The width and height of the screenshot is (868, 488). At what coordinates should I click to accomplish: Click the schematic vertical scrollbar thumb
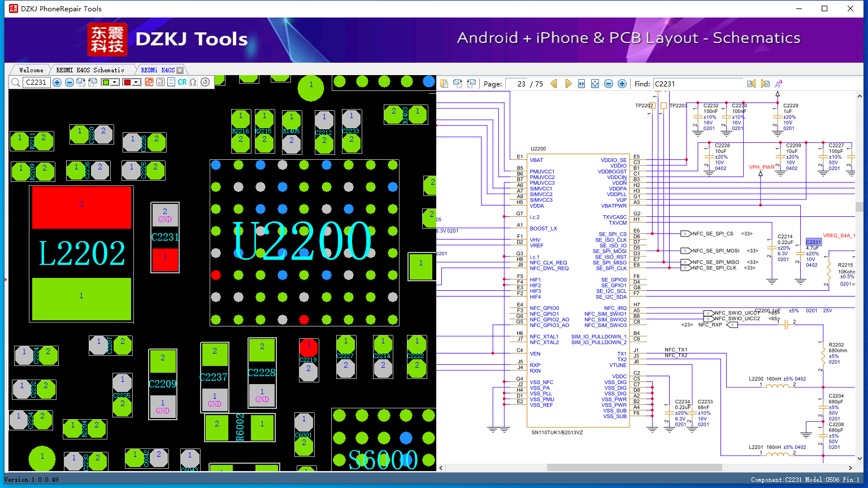860,207
